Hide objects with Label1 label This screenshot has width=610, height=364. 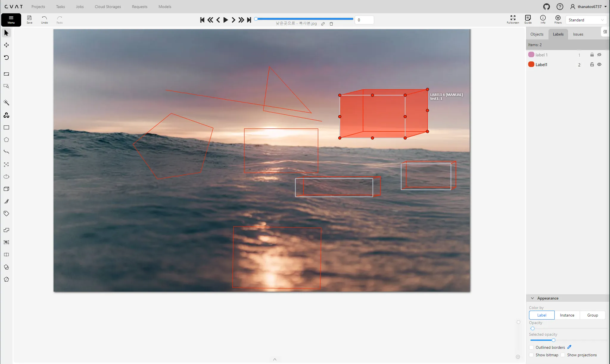click(x=599, y=64)
